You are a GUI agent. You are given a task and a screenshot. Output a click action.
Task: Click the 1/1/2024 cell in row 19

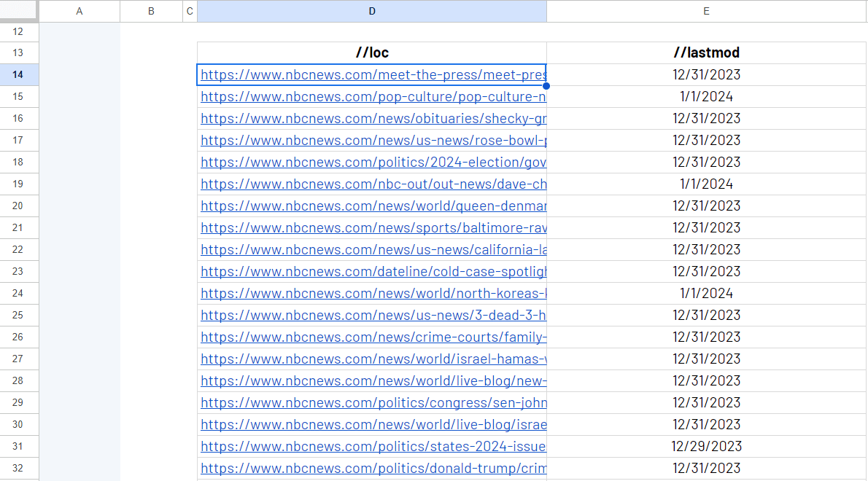pyautogui.click(x=706, y=184)
